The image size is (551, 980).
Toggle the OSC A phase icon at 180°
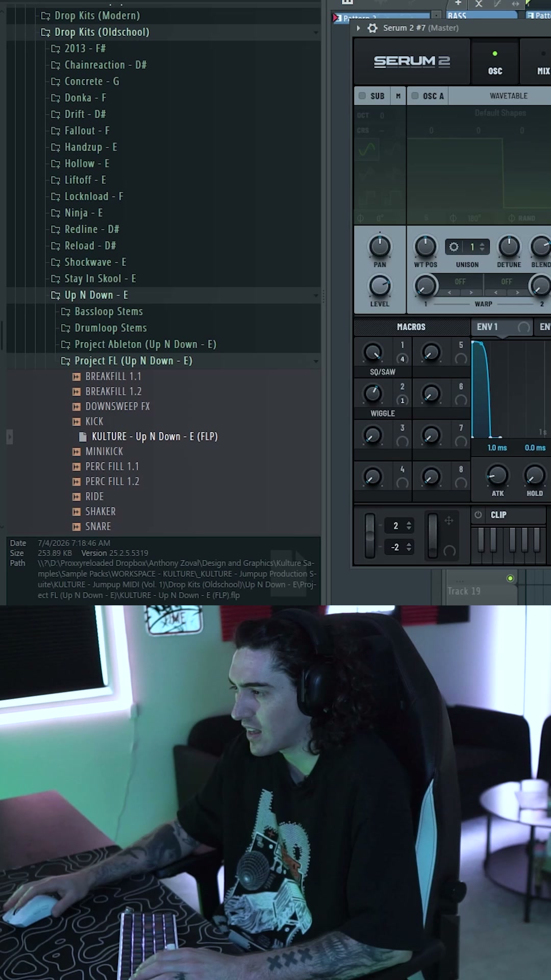click(x=453, y=218)
